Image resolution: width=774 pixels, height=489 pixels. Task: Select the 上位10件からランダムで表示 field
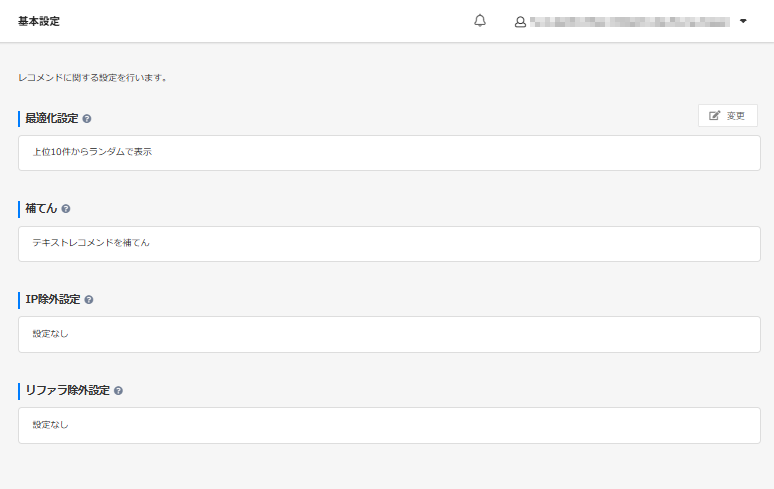click(x=389, y=153)
